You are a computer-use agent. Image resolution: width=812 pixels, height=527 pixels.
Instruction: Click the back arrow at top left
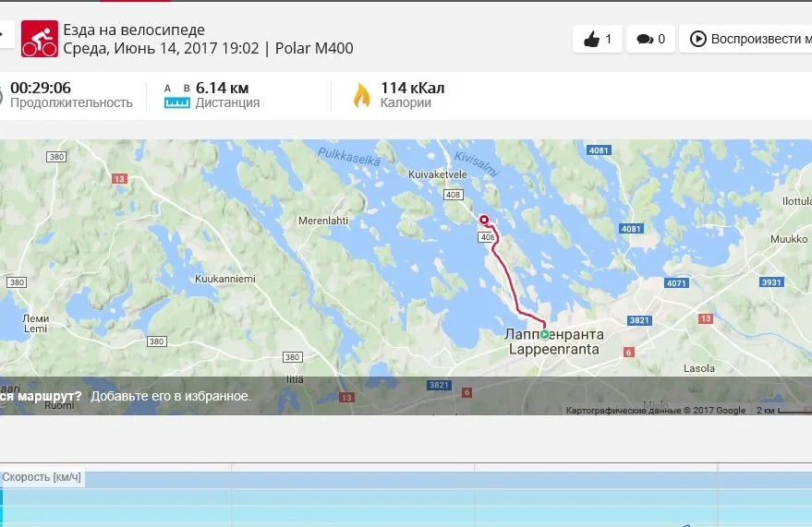click(x=4, y=35)
